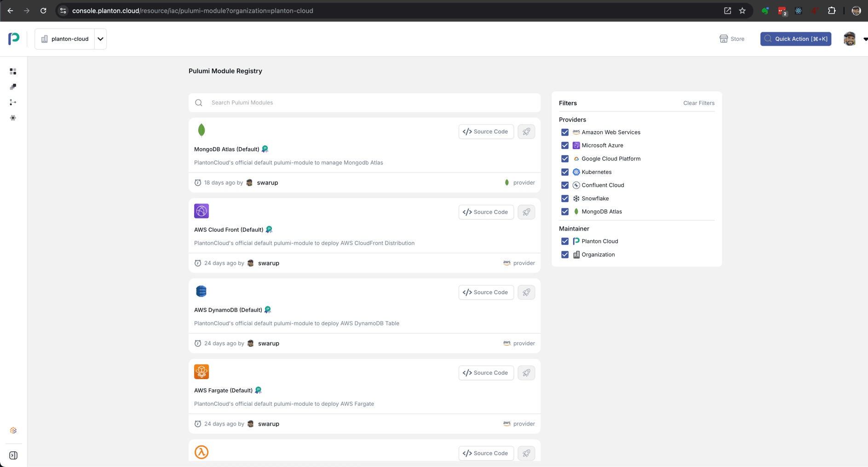Uncheck the Microsoft Azure provider filter

coord(565,145)
